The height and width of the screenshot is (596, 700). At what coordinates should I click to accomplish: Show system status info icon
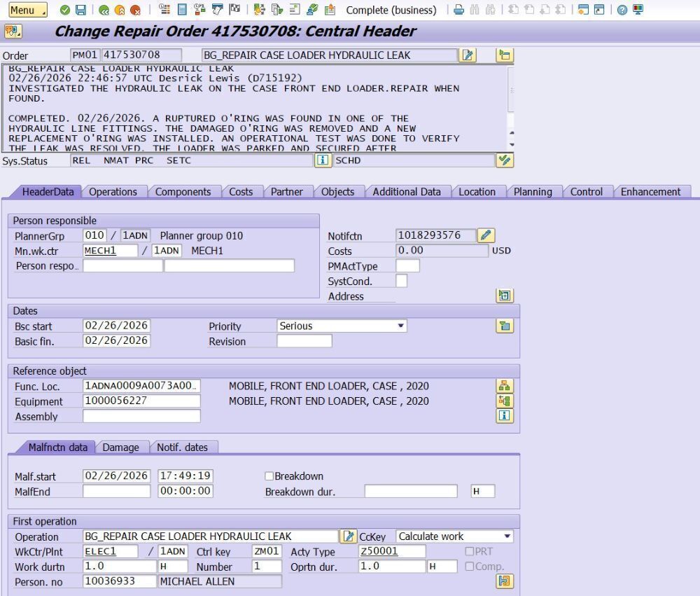click(x=322, y=160)
